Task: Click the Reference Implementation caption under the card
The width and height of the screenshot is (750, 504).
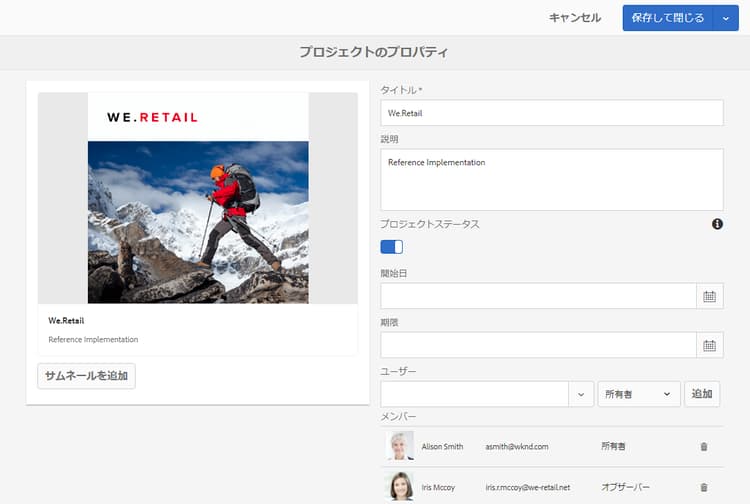Action: coord(93,340)
